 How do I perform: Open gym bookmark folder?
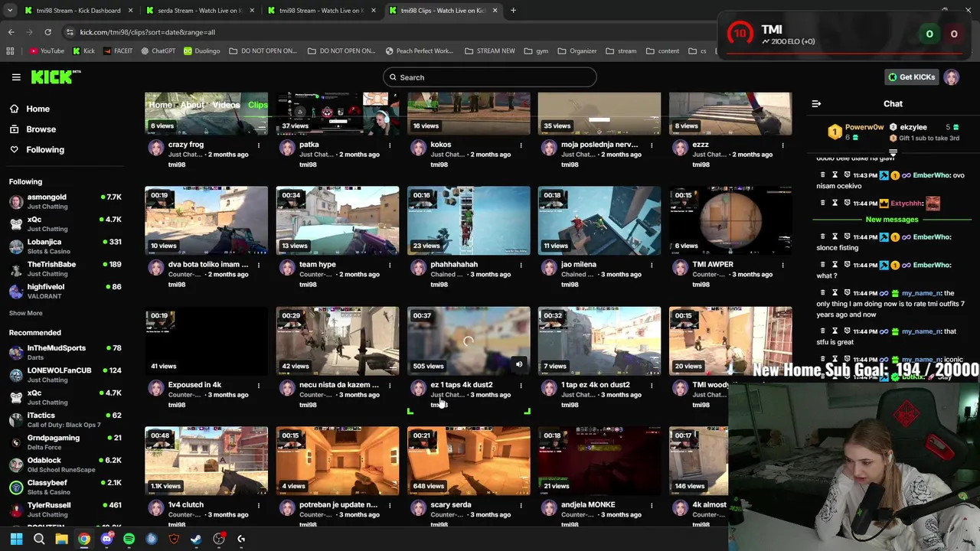537,51
